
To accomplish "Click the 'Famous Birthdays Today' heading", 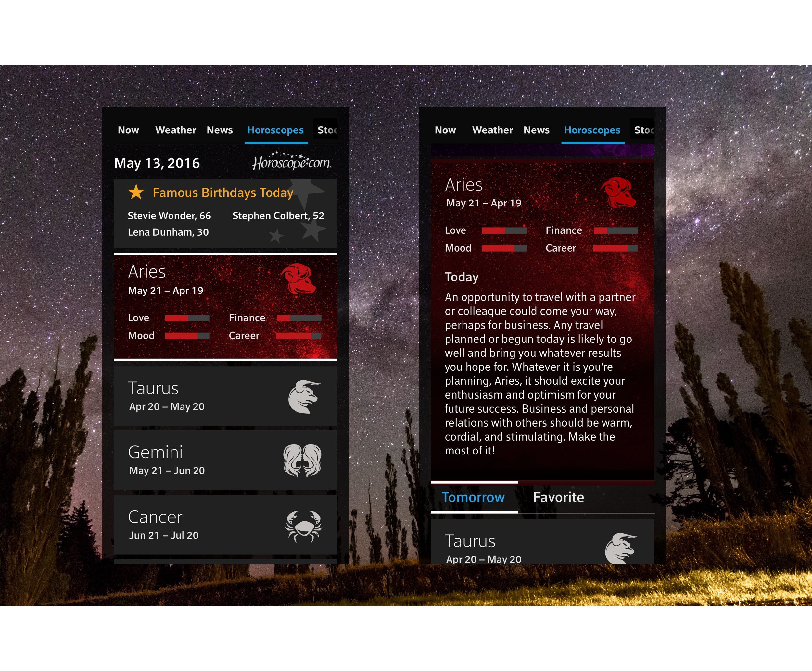I will pyautogui.click(x=223, y=193).
